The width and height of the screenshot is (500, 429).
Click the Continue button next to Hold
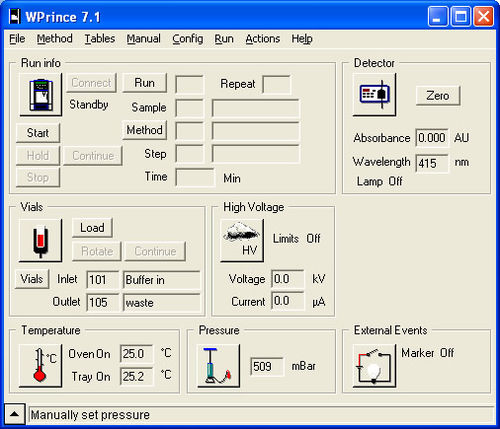click(93, 155)
